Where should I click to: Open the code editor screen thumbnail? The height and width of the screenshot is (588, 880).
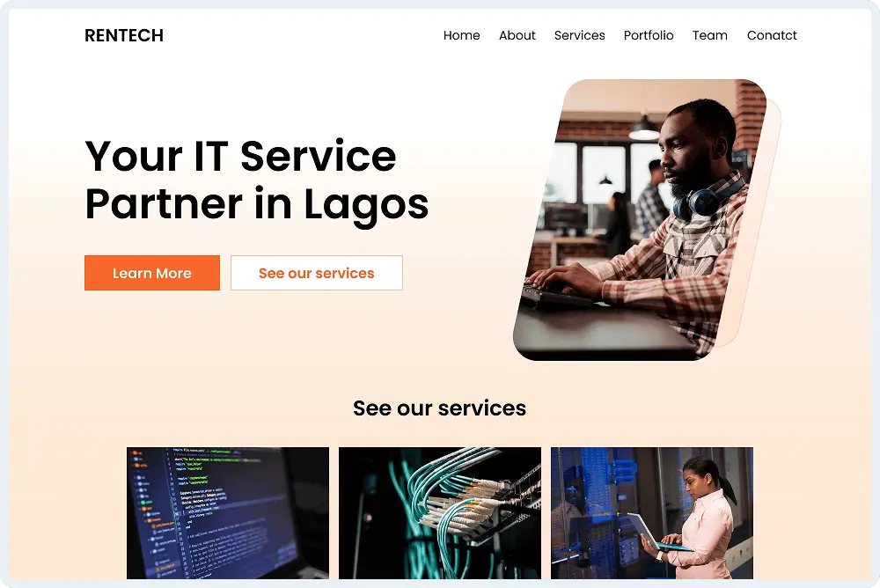[x=228, y=513]
